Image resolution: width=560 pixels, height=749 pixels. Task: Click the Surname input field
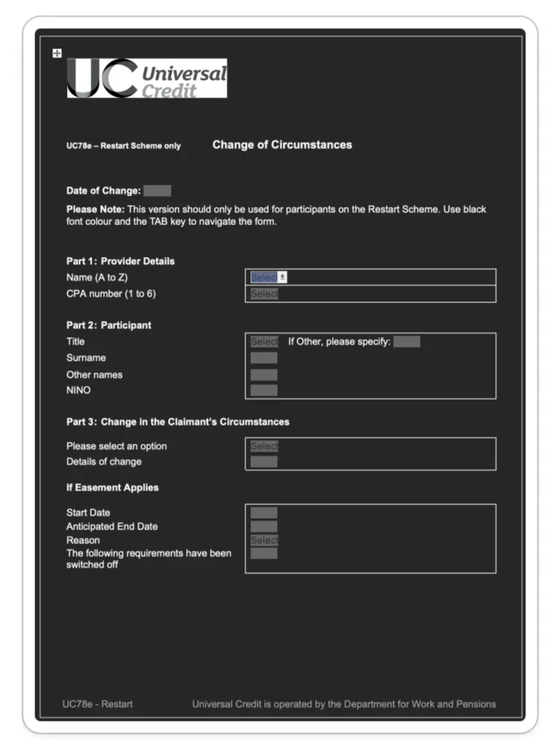tap(263, 358)
